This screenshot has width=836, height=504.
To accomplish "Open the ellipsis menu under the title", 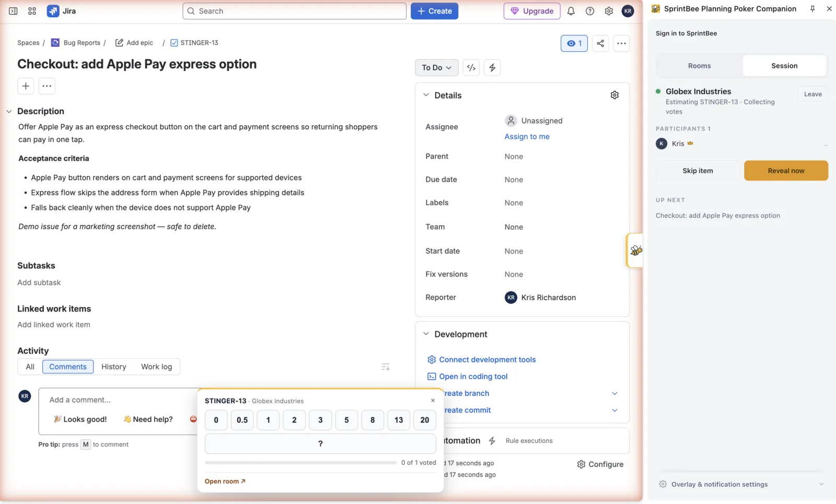I will coord(47,86).
